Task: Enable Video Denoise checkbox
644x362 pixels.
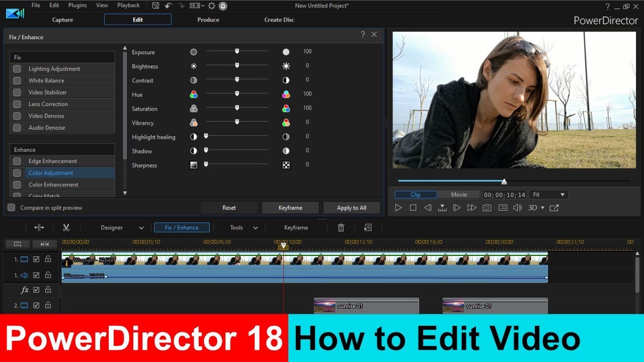Action: click(x=17, y=116)
